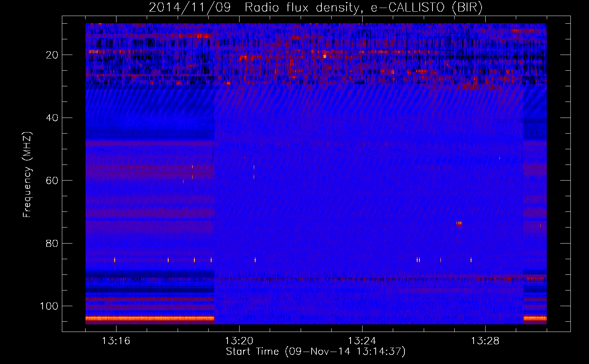Click the red burst near 73 MHz after 13:27
The width and height of the screenshot is (589, 364).
coord(459,223)
